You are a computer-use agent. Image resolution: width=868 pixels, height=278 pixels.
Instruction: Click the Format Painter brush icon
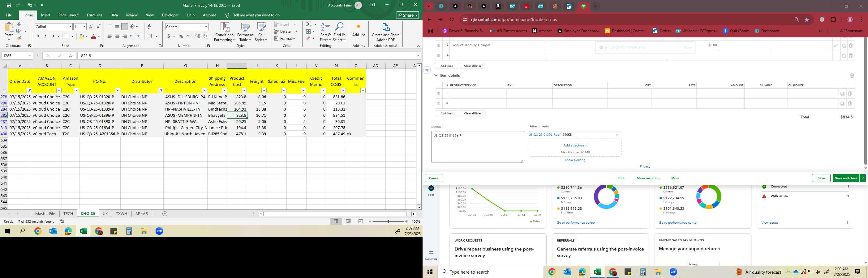pos(19,38)
